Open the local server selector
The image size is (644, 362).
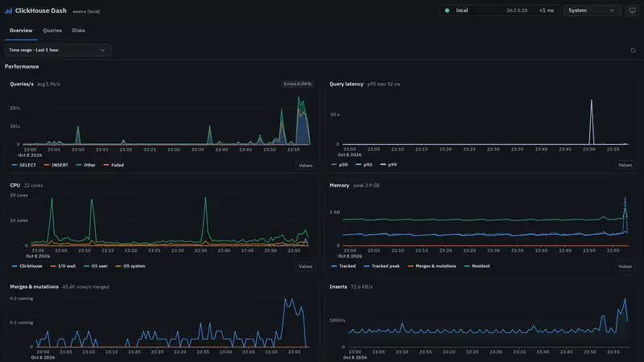click(x=499, y=10)
